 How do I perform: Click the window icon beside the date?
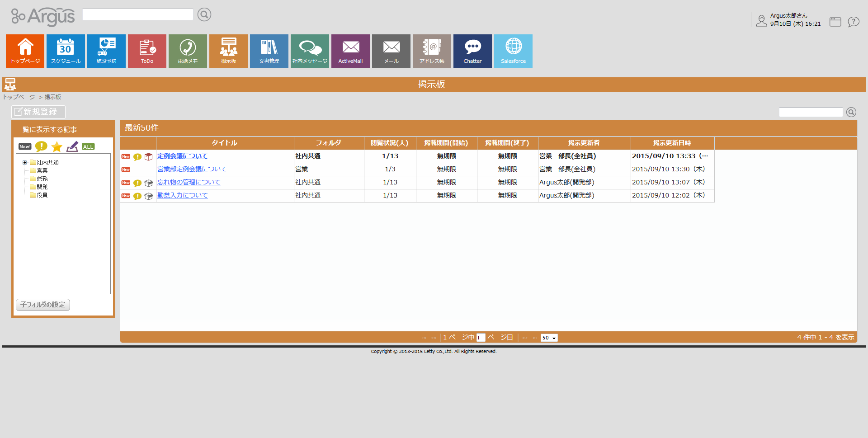click(835, 22)
